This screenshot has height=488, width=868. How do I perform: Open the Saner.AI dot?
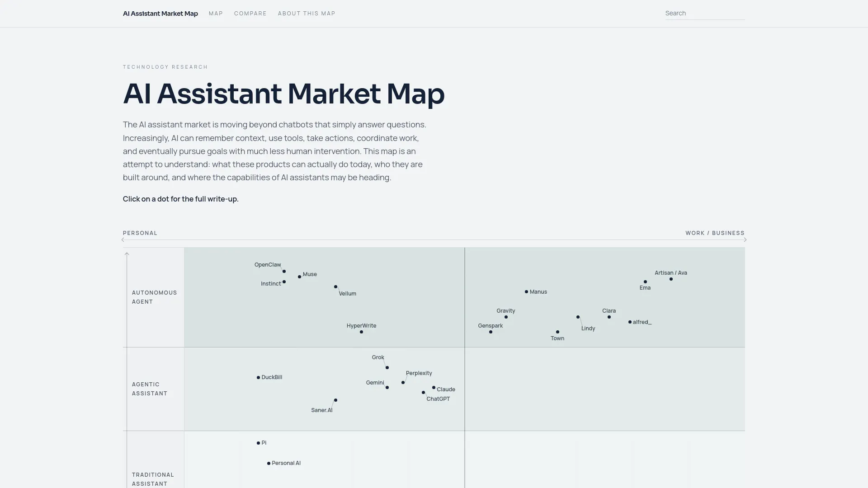point(335,400)
